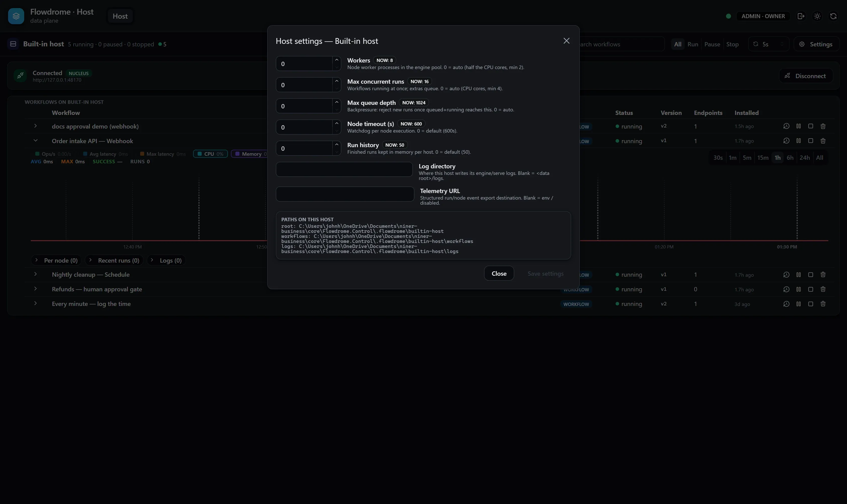Pause the Refunds human approval gate workflow
The image size is (847, 504).
[798, 289]
